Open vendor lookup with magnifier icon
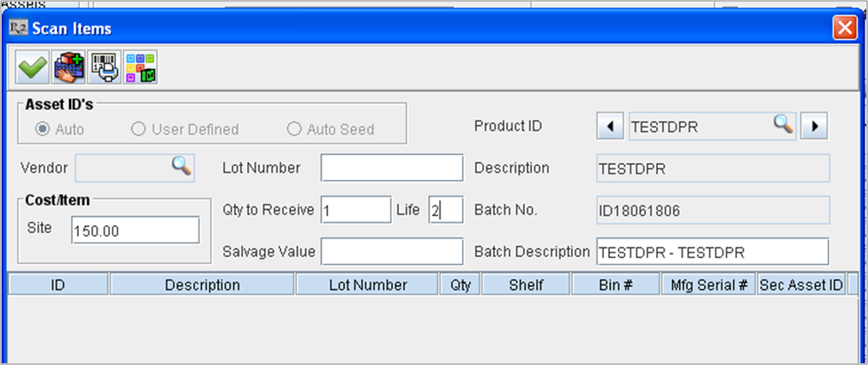This screenshot has height=365, width=868. (181, 165)
